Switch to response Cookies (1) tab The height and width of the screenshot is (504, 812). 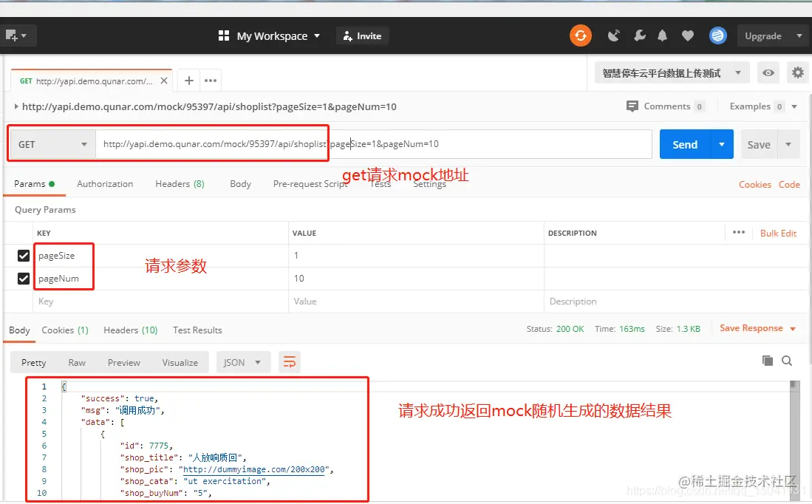point(65,330)
